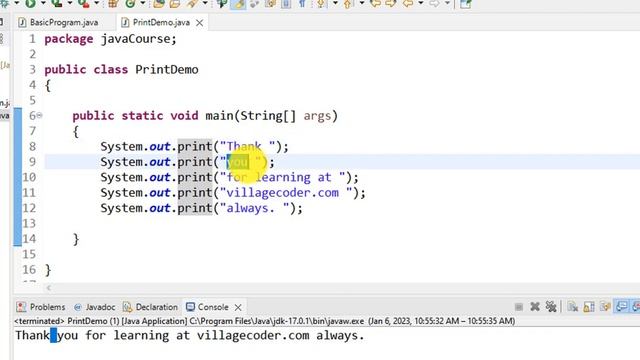The width and height of the screenshot is (640, 360).
Task: Click the terminated PrintDemo launch description text
Action: point(264,321)
